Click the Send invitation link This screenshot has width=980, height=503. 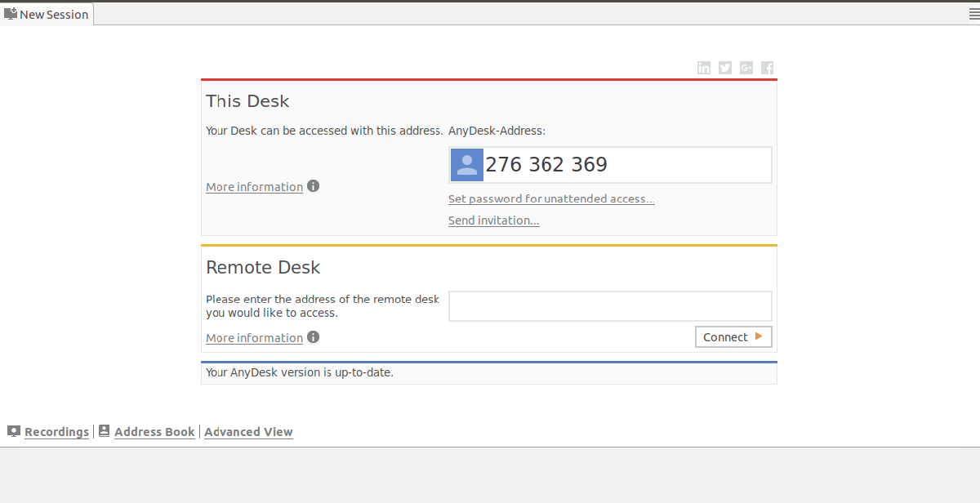click(493, 220)
